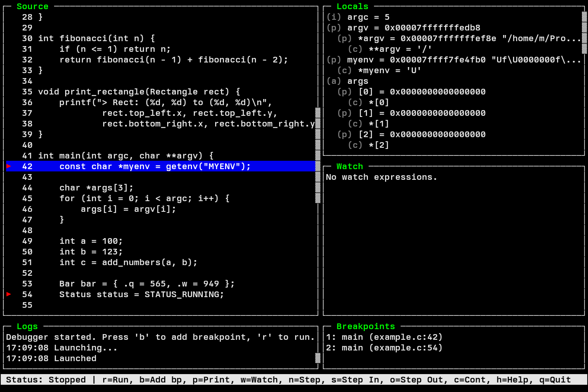
Task: Click the red breakpoint marker on line 54
Action: point(9,294)
